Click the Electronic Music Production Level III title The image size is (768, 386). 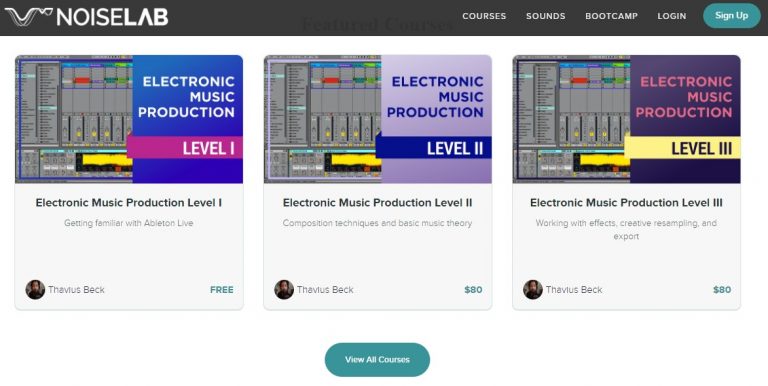(x=626, y=203)
